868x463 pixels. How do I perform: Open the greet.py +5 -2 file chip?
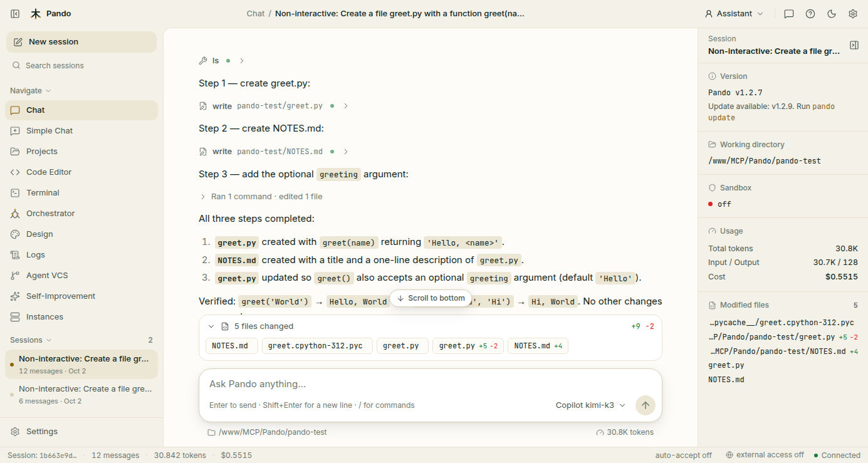[x=468, y=346]
